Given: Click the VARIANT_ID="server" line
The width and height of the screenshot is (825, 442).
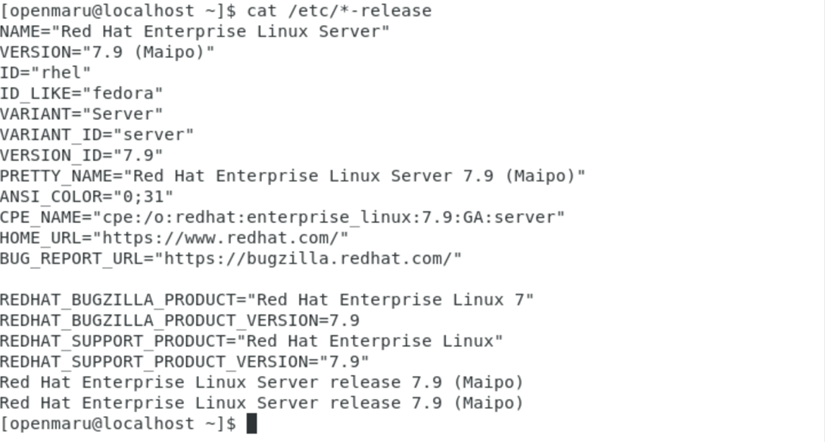Looking at the screenshot, I should click(x=97, y=134).
